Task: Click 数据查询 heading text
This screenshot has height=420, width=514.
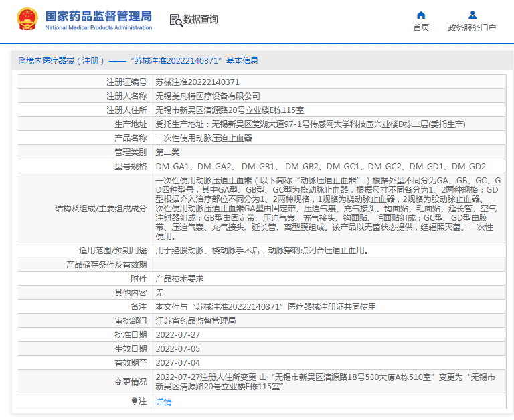Action: click(200, 19)
